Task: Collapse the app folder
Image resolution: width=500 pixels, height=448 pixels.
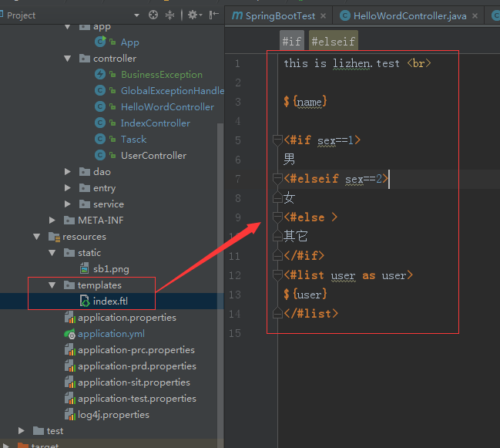Action: (x=68, y=27)
